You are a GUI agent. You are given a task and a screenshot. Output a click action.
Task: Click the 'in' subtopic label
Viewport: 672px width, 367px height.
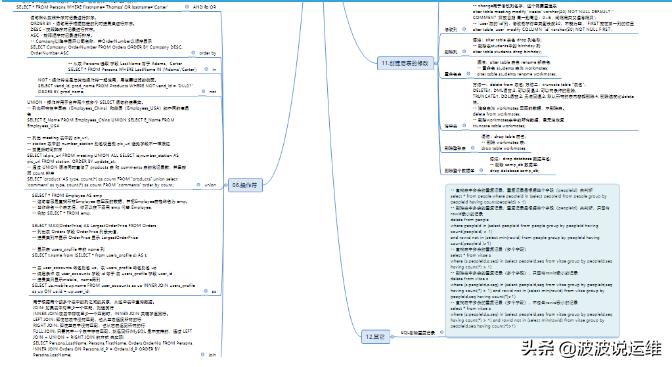coord(214,69)
